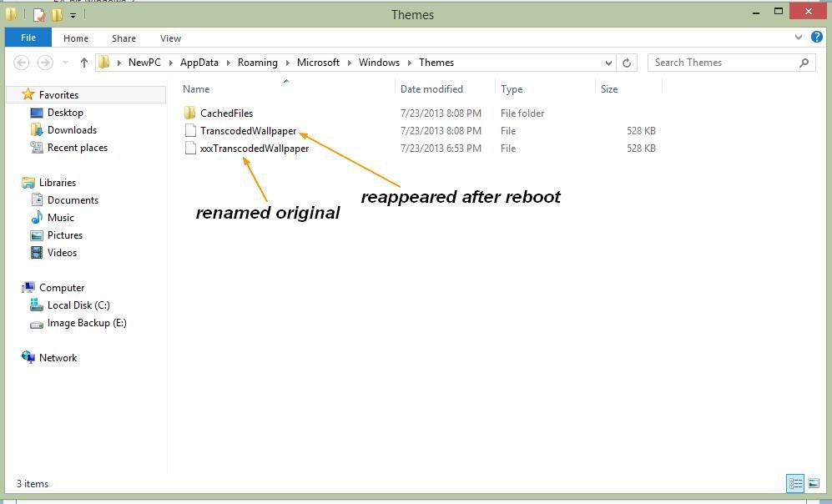Open Downloads in Favorites

[x=72, y=130]
